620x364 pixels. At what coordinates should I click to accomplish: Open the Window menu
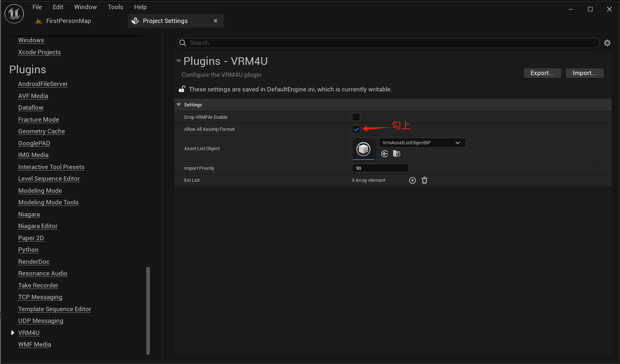(x=86, y=7)
